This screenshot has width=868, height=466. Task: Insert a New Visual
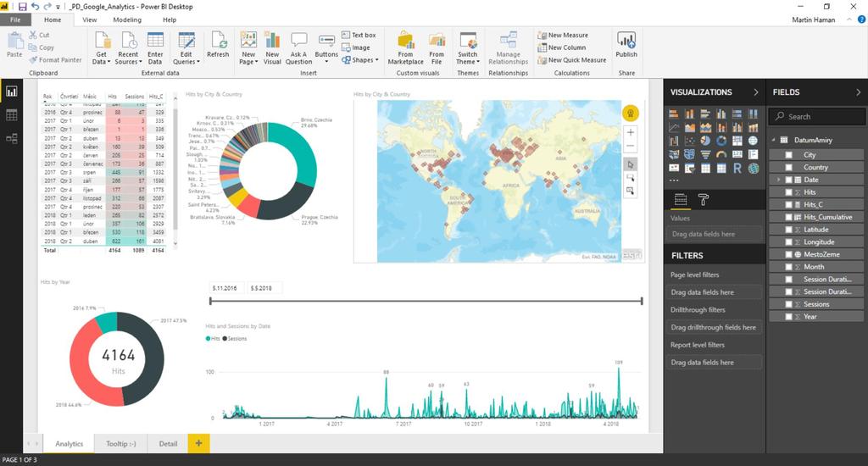(272, 48)
